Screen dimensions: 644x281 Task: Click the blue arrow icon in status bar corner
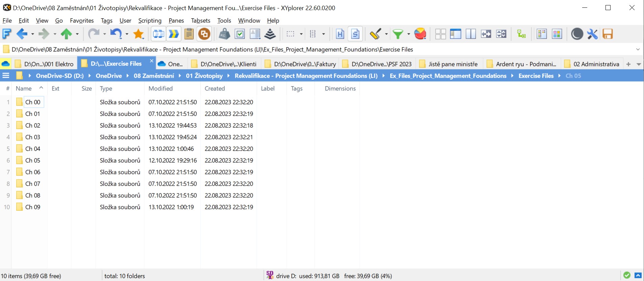638,275
